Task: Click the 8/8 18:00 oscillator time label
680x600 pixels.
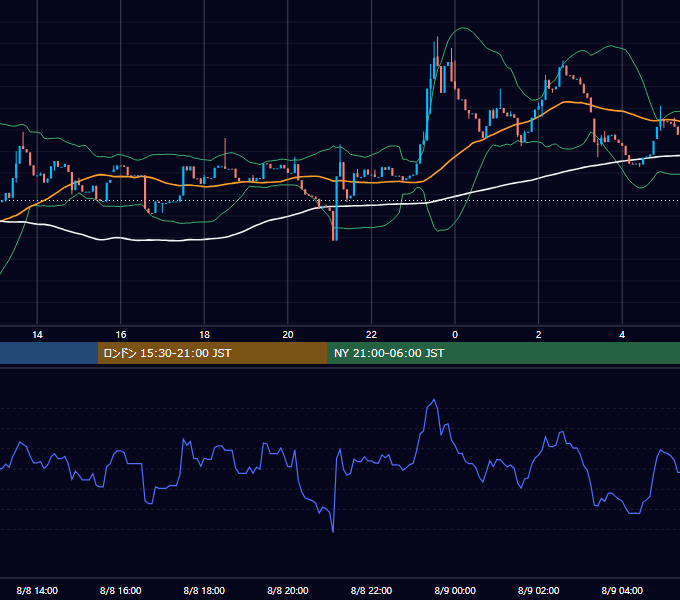Action: pyautogui.click(x=204, y=590)
